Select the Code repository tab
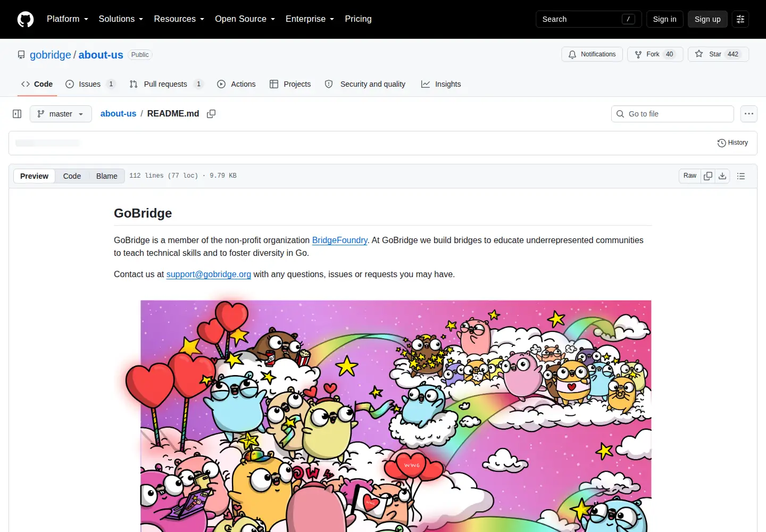This screenshot has height=532, width=766. [x=37, y=84]
